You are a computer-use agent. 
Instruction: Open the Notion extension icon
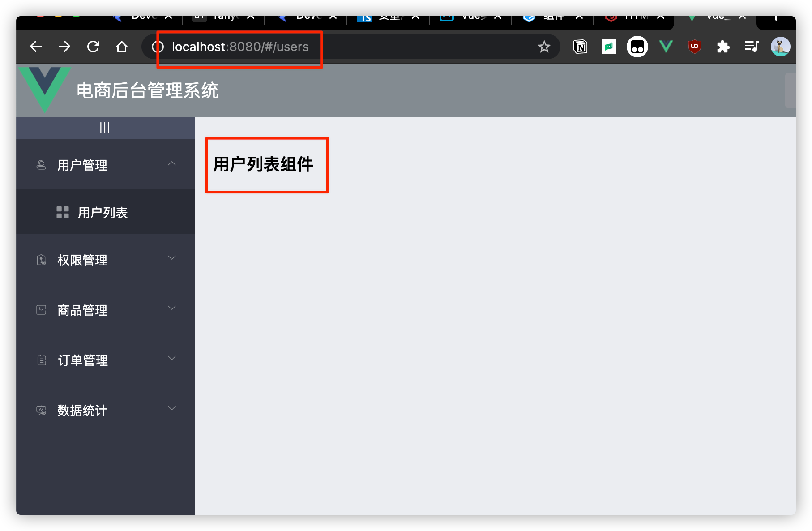580,47
